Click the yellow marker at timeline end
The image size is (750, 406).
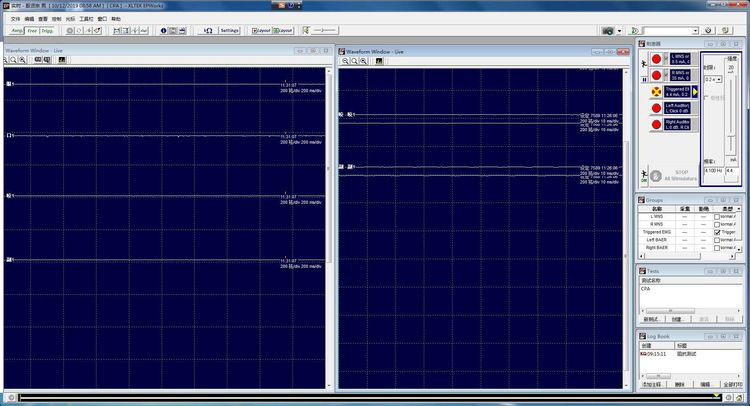pos(717,395)
